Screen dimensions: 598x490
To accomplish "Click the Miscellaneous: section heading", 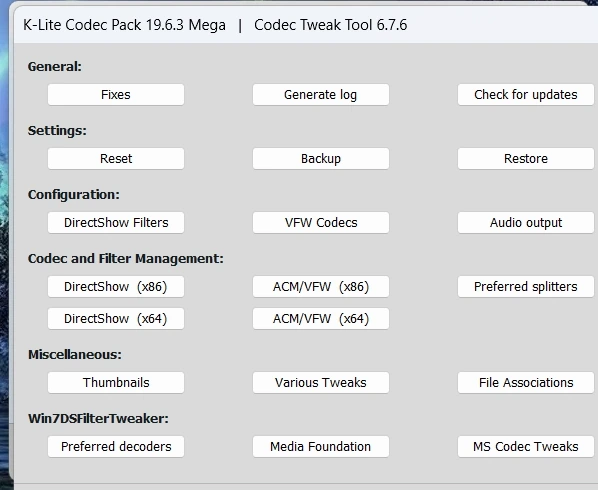I will tap(75, 355).
